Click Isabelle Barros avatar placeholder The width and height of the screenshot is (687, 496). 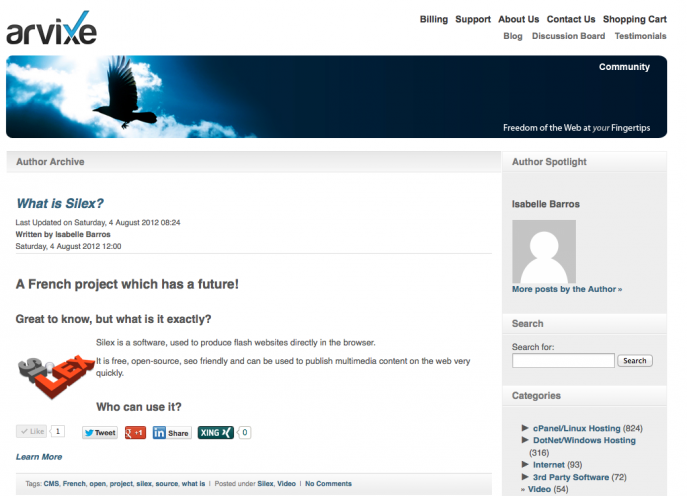[x=544, y=252]
